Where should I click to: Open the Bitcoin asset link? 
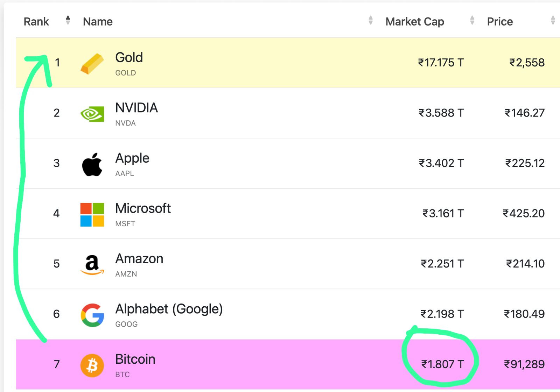coord(135,359)
